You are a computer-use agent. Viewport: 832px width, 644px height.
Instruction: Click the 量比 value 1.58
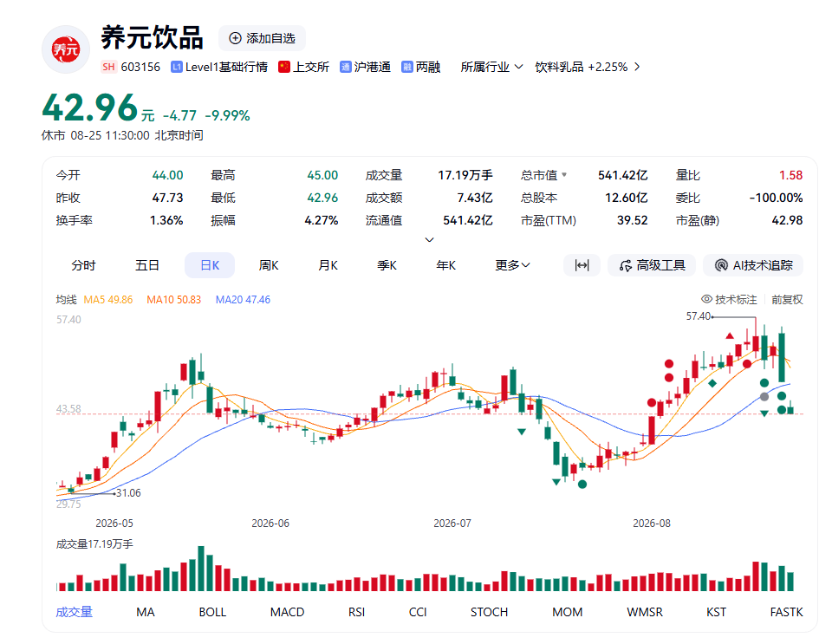pyautogui.click(x=790, y=175)
